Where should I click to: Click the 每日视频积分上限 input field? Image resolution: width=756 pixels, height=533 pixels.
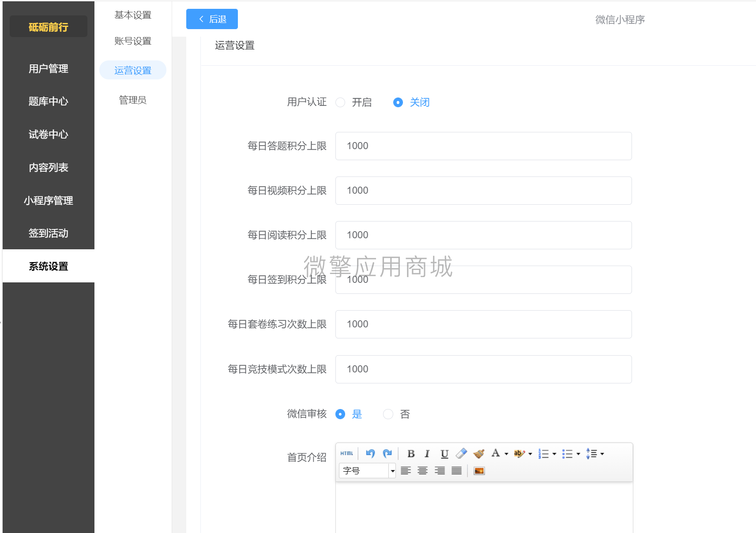click(x=484, y=191)
